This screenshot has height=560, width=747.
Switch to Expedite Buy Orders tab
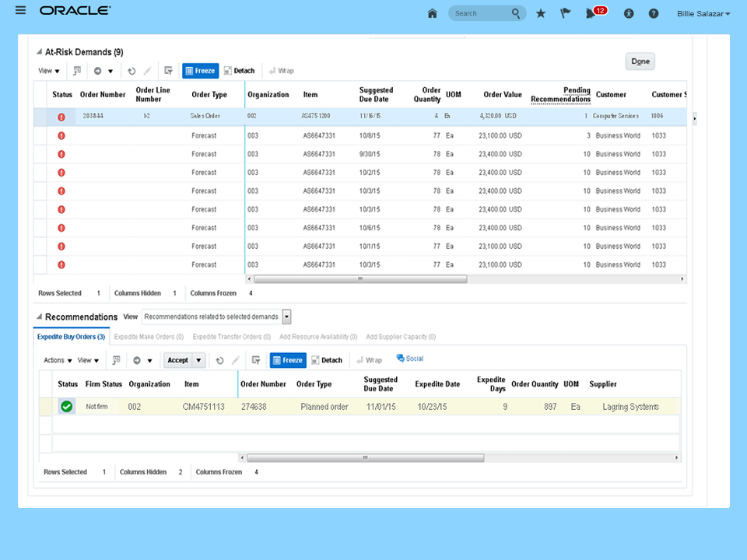click(x=71, y=337)
